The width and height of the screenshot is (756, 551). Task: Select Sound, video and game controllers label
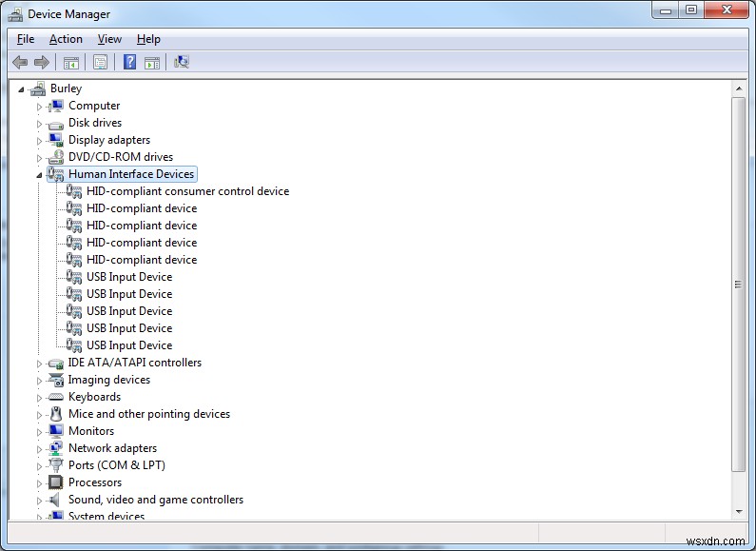(x=156, y=500)
